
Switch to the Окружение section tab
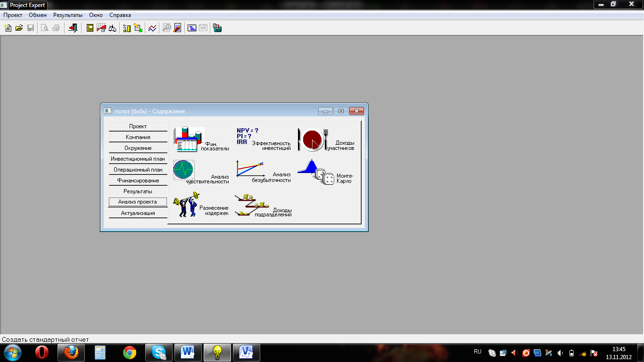point(138,148)
